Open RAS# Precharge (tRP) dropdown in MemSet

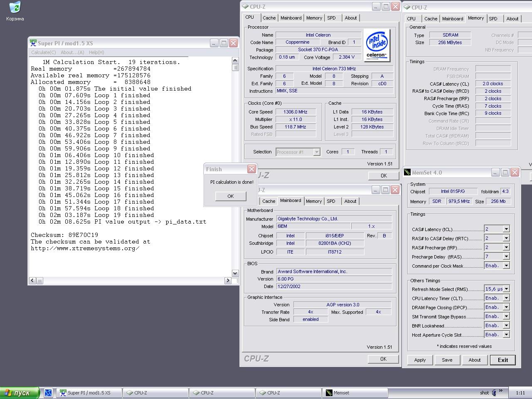click(x=506, y=247)
